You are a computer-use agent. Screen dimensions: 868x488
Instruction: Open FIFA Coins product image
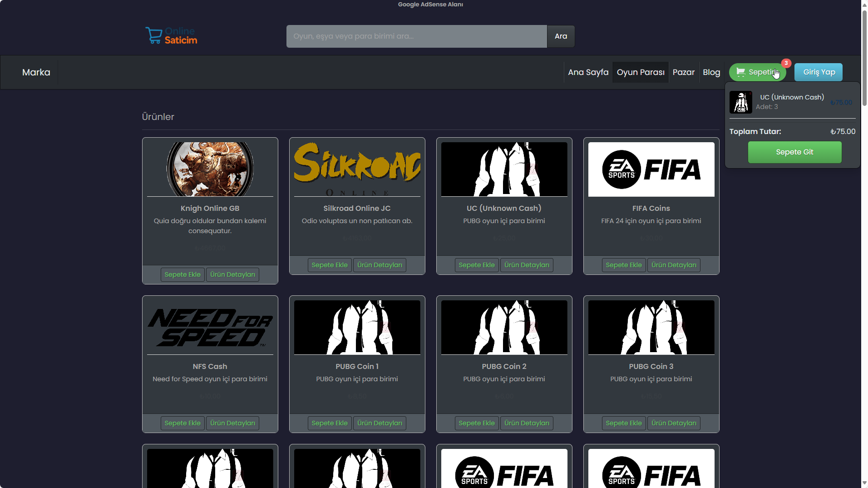tap(651, 169)
